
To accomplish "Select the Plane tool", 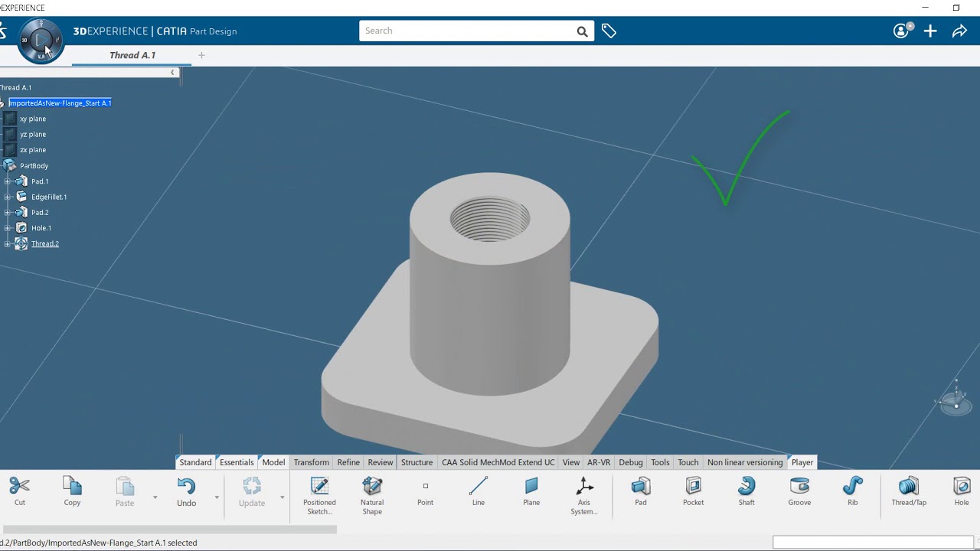I will [531, 491].
